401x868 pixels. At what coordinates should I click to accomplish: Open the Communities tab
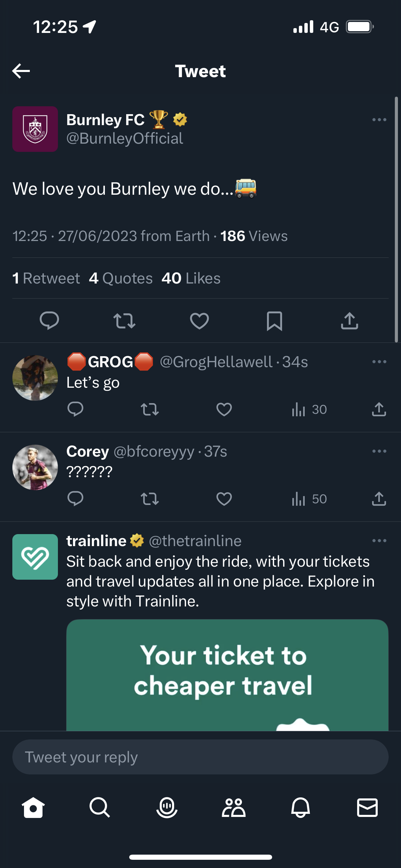(x=234, y=808)
